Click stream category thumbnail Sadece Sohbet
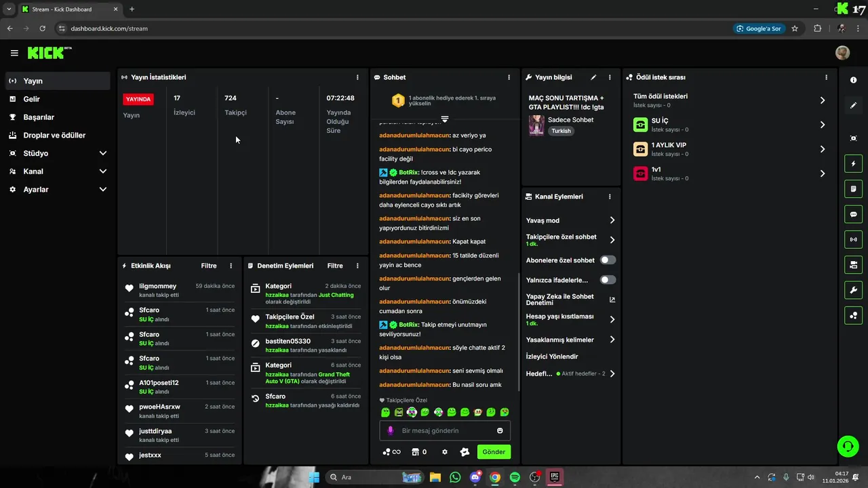The image size is (868, 488). pyautogui.click(x=536, y=125)
